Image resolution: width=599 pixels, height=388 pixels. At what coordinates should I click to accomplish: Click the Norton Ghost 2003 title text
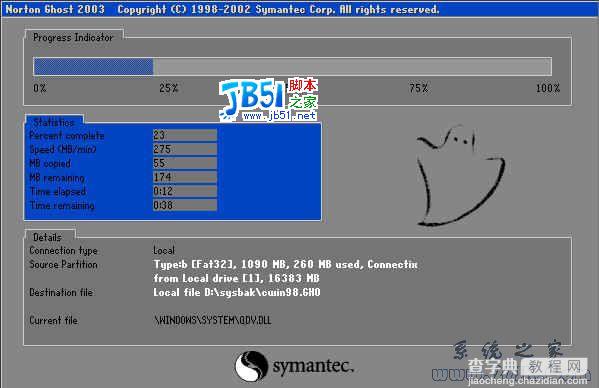tap(55, 9)
